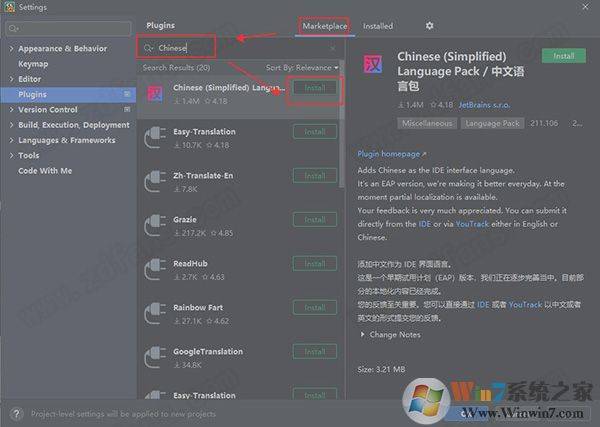The image size is (600, 427).
Task: Select the Grazie plugin name
Action: [x=185, y=220]
